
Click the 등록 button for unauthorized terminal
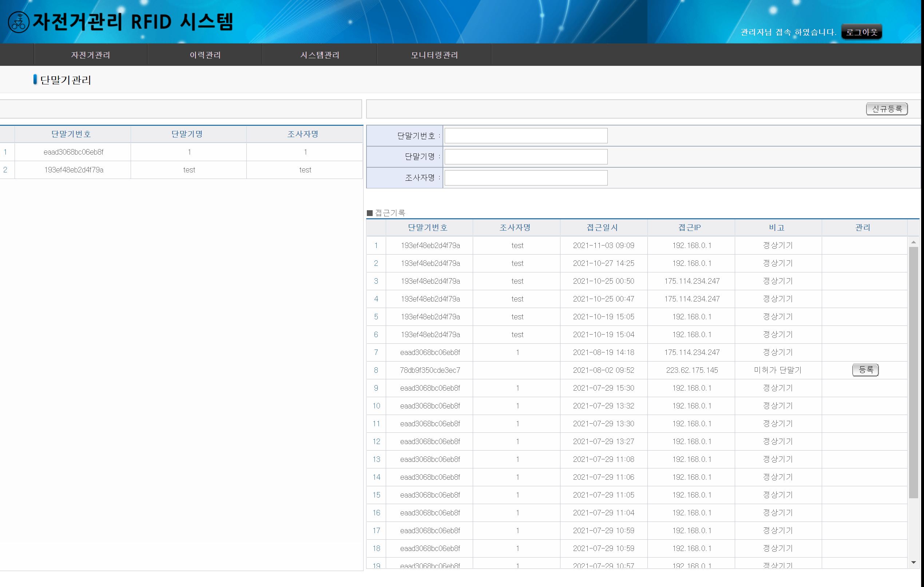pos(865,370)
